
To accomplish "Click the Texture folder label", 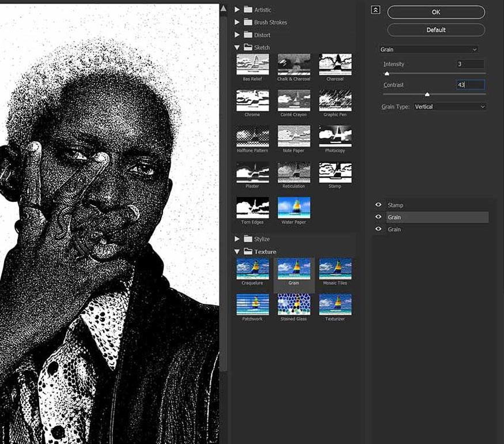I will point(265,251).
